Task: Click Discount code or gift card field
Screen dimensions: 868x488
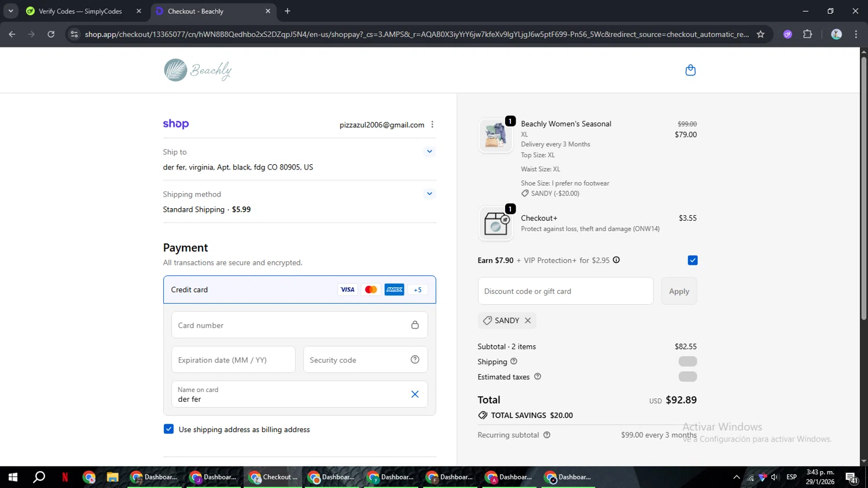Action: (565, 291)
